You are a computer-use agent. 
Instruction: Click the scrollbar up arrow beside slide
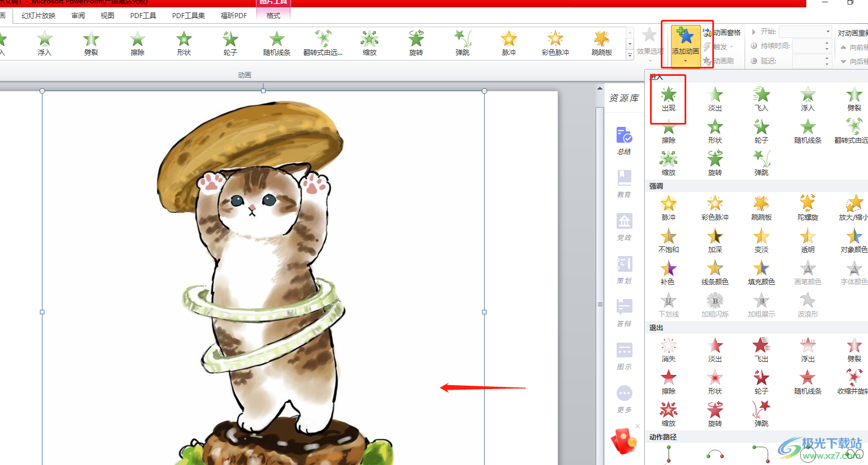click(x=600, y=89)
